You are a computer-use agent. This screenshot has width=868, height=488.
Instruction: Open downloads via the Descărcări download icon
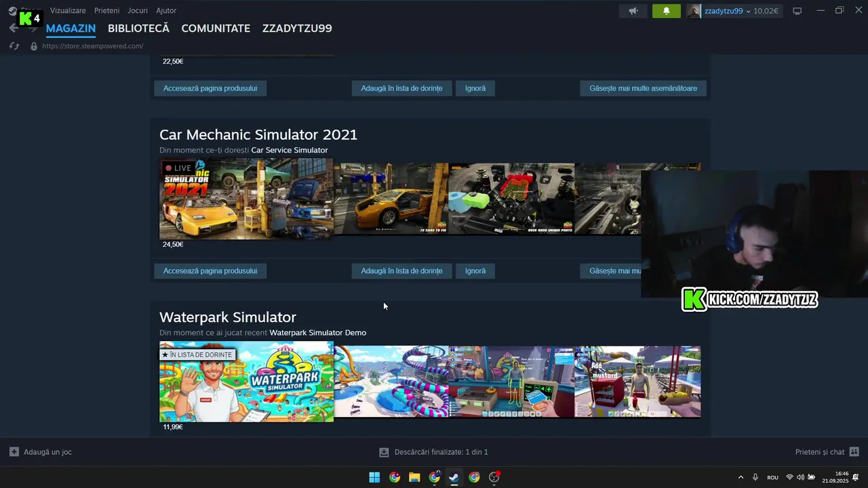point(384,452)
